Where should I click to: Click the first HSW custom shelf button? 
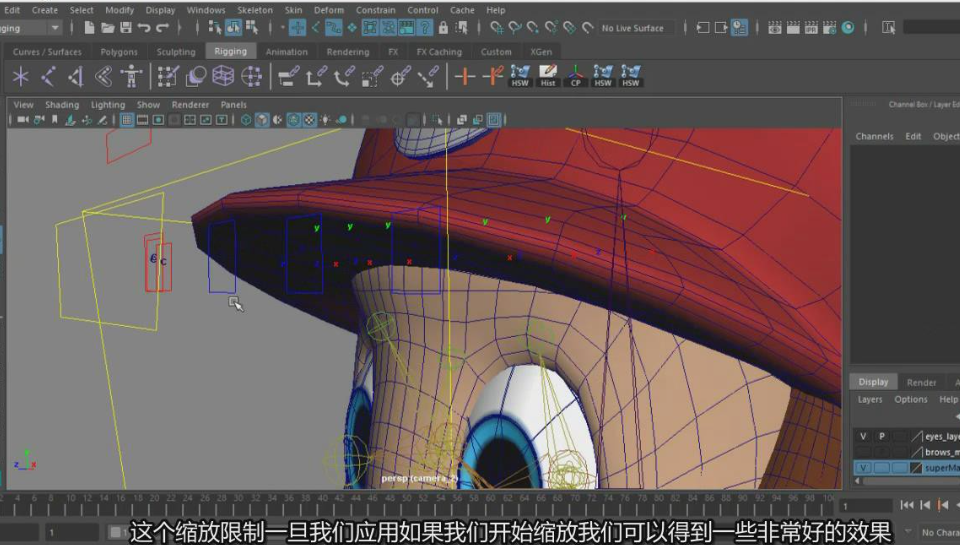tap(520, 76)
